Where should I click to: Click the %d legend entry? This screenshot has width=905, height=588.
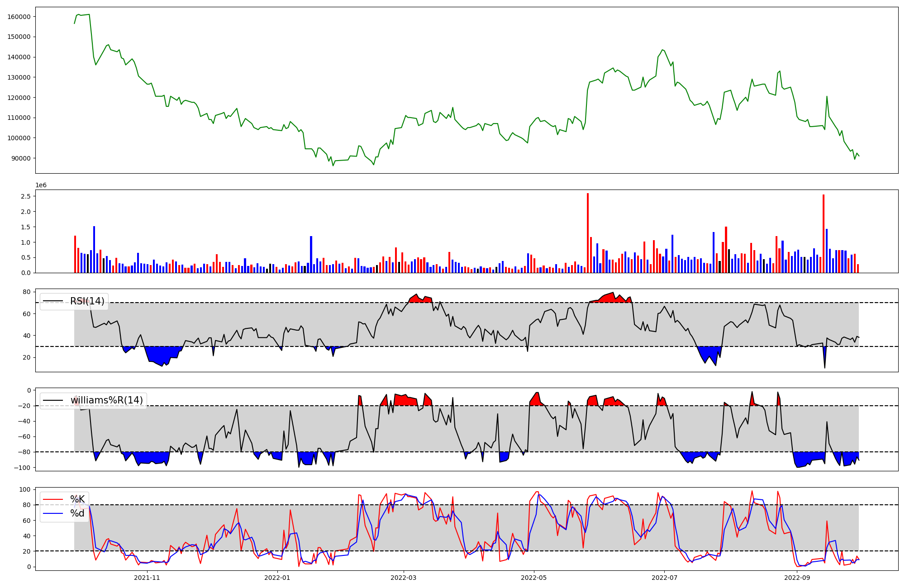pos(77,513)
